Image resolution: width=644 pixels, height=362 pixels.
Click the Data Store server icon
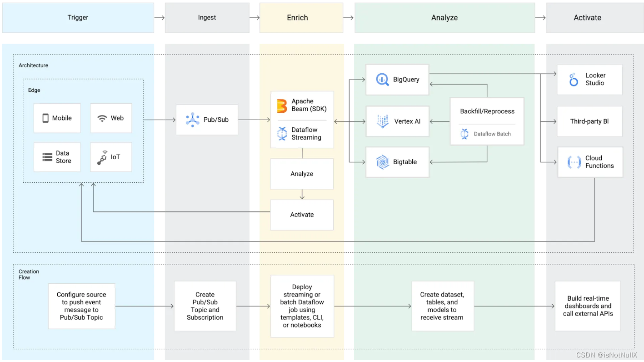point(47,157)
